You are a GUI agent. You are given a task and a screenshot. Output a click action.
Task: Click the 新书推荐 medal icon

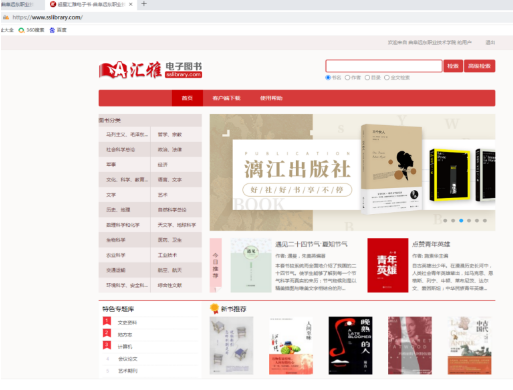point(214,308)
